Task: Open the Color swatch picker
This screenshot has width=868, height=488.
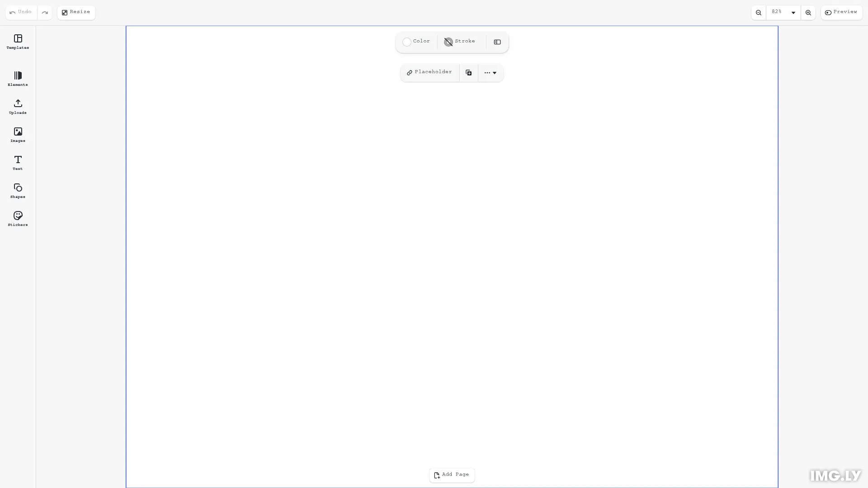Action: pyautogui.click(x=406, y=42)
